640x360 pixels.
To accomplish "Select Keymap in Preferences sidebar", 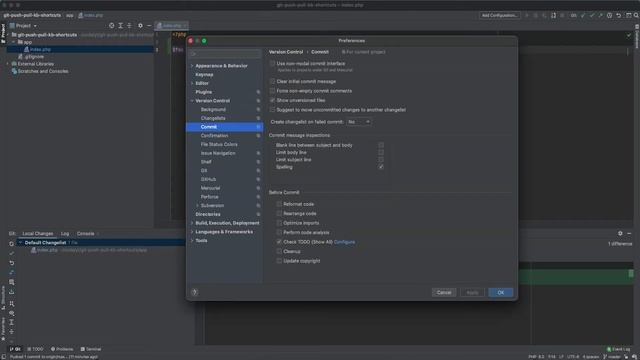I will pos(204,75).
